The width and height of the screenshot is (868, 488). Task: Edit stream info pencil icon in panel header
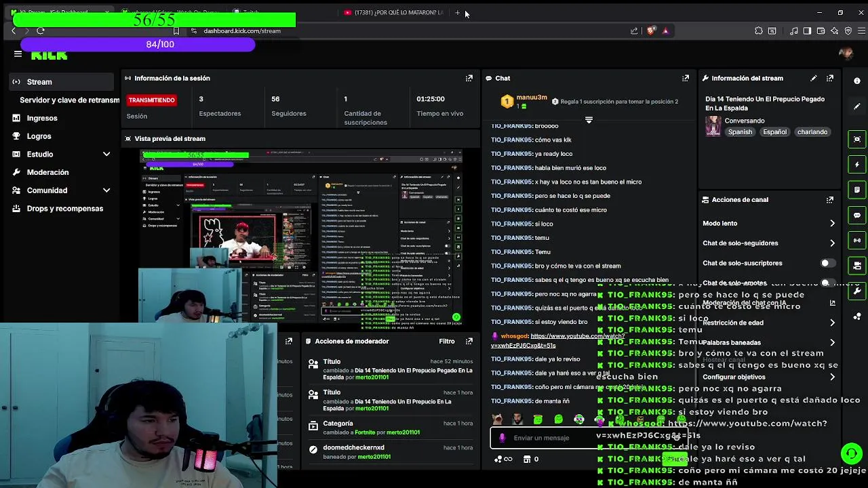click(813, 78)
